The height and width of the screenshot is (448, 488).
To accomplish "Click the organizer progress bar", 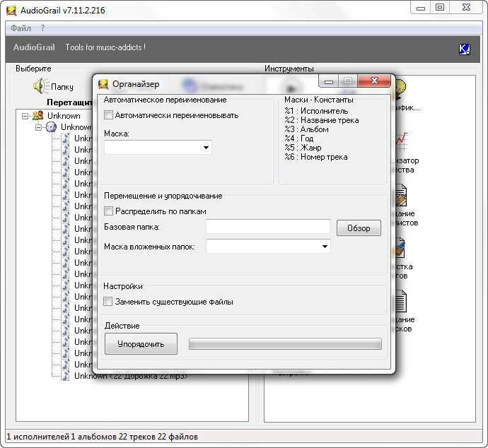I will 285,344.
